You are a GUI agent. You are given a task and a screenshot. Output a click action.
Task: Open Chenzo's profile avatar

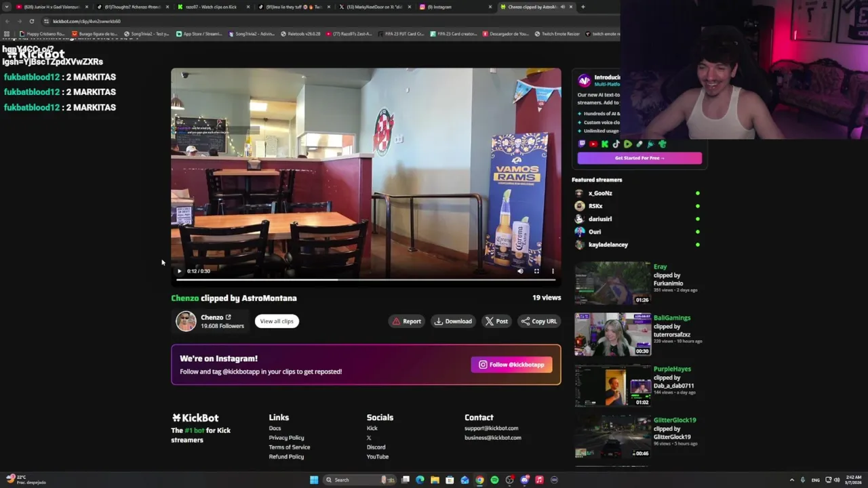pyautogui.click(x=186, y=321)
